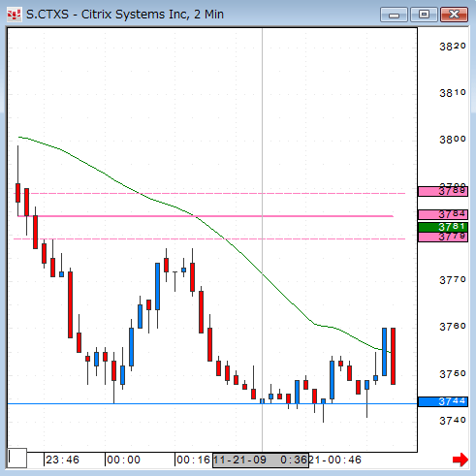This screenshot has width=476, height=476.
Task: Click the blue 3744 price label
Action: (x=443, y=401)
